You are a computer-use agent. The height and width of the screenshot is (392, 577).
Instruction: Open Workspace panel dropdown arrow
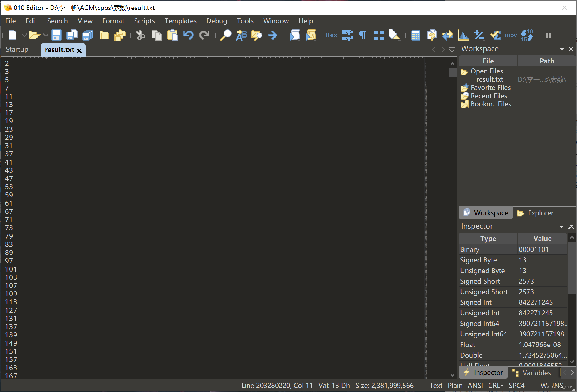pos(562,49)
